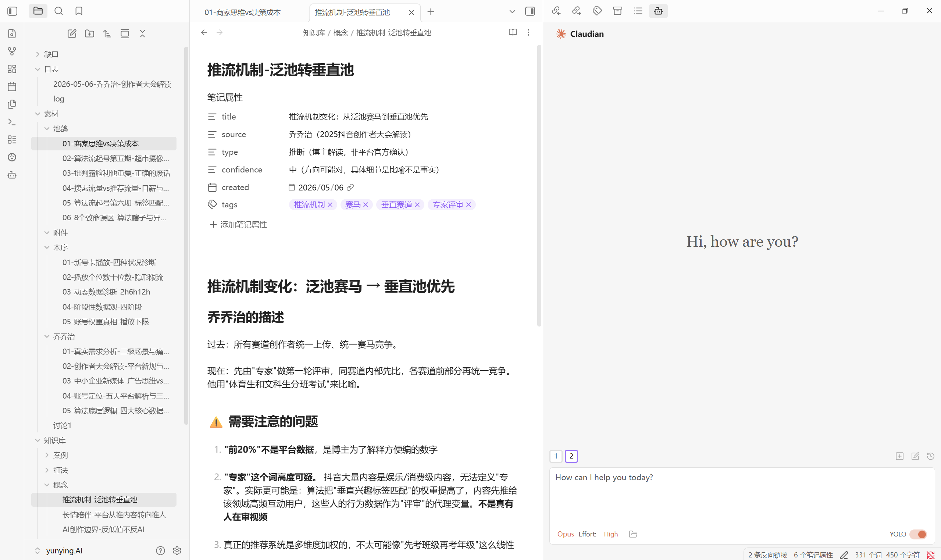Remove the 垂直赛道 tag
The image size is (941, 560).
(417, 204)
